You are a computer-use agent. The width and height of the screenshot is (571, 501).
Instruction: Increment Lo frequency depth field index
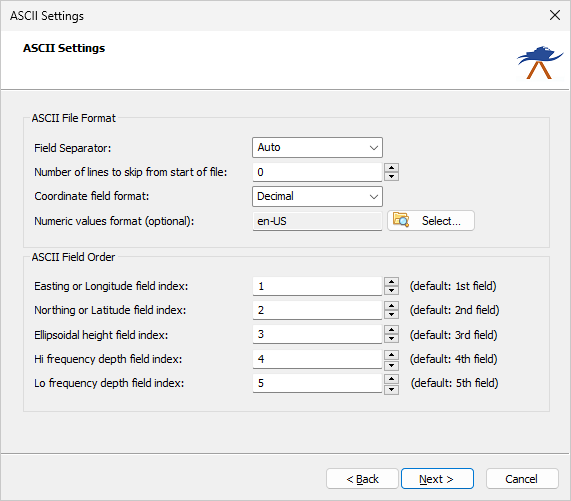(x=391, y=378)
